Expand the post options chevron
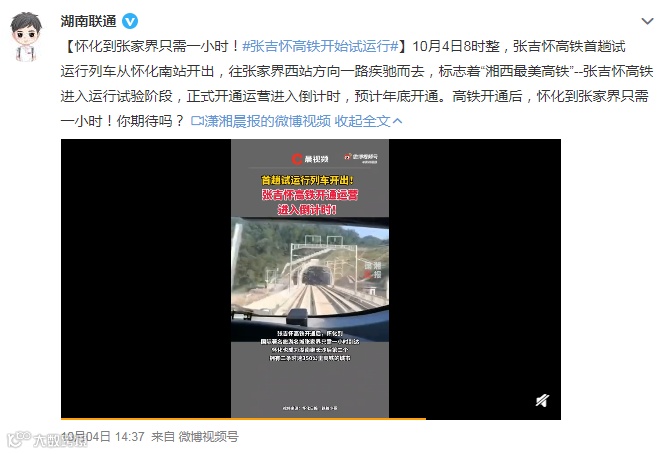This screenshot has width=661, height=454. (647, 21)
